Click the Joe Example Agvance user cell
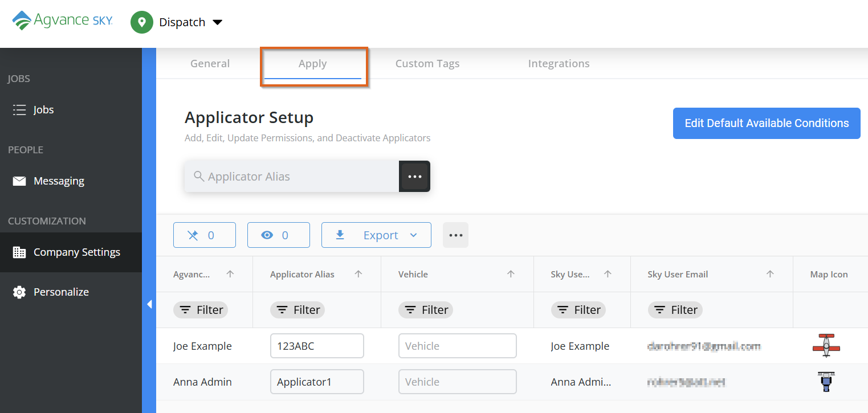The height and width of the screenshot is (413, 868). click(202, 346)
